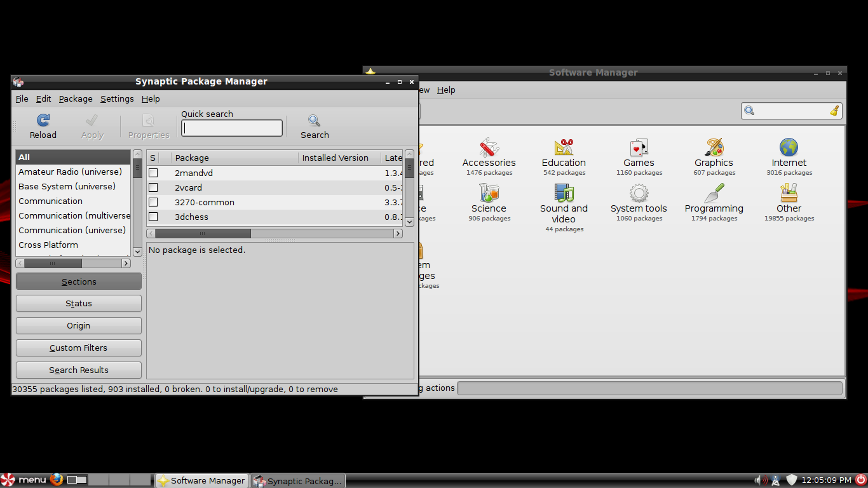Click the down arrow of the sections list scrollbar
This screenshot has width=868, height=488.
[x=137, y=252]
